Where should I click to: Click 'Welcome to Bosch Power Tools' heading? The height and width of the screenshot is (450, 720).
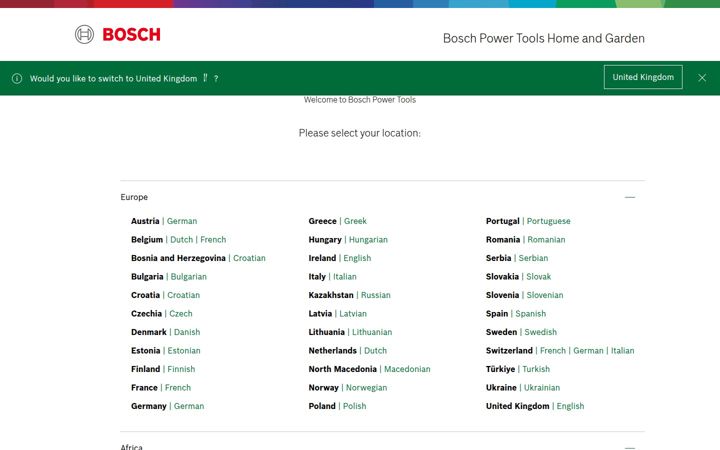[360, 100]
